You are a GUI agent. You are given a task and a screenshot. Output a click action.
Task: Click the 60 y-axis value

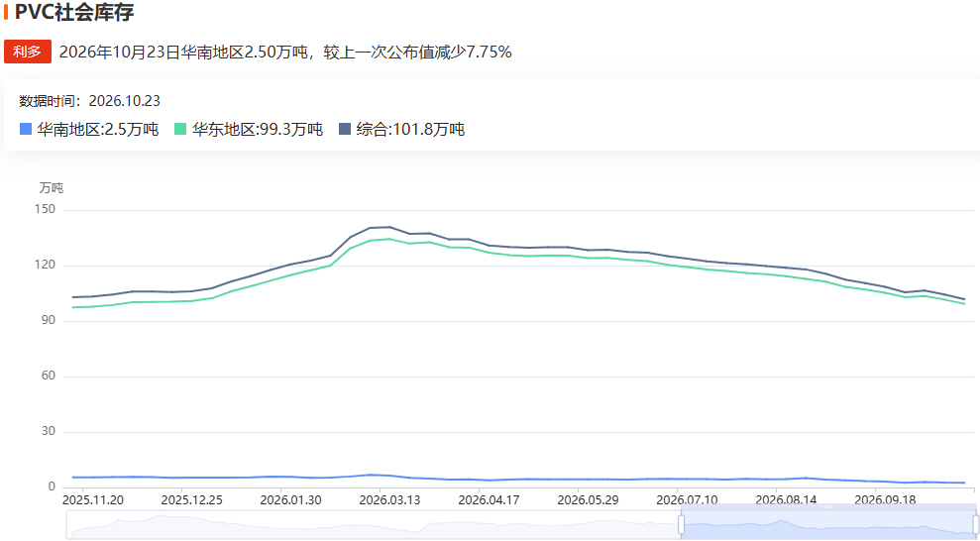pyautogui.click(x=49, y=376)
